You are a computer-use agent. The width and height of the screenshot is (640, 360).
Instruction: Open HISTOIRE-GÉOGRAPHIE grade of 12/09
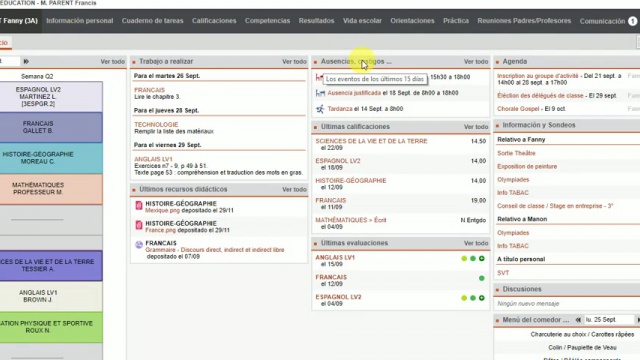coord(400,184)
